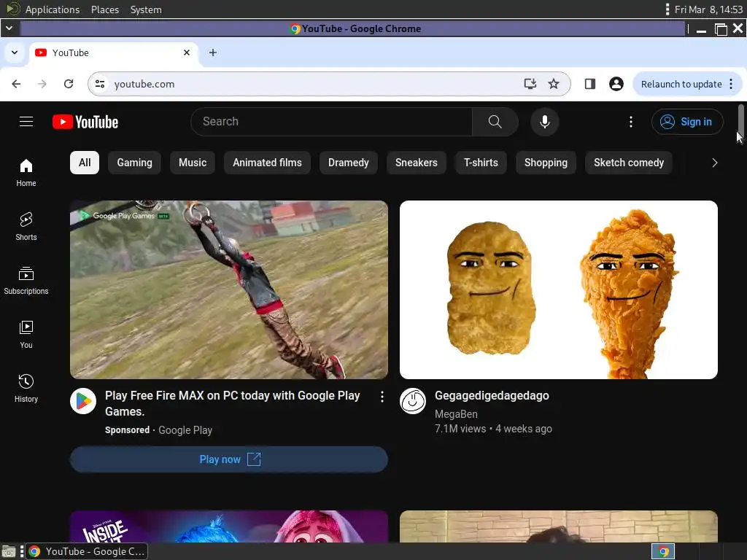Start voice search with microphone icon
The width and height of the screenshot is (747, 560).
(544, 122)
